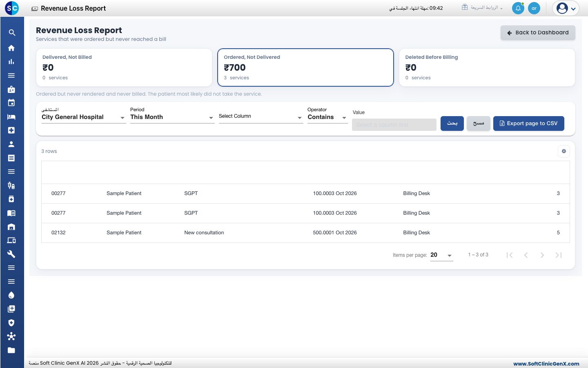Viewport: 588px width, 368px height.
Task: Open the Select Column dropdown
Action: [x=261, y=117]
